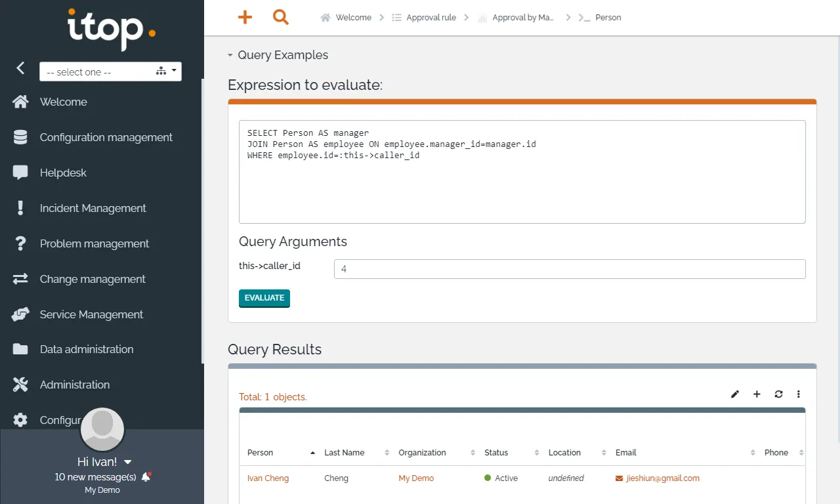Click the Problem management question mark icon
840x504 pixels.
point(20,243)
